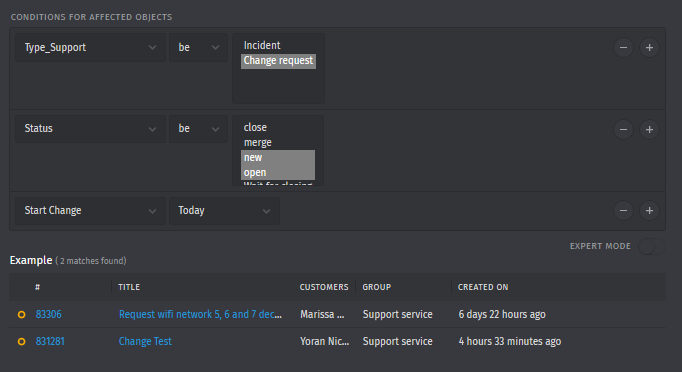
Task: Click 4 hours 33 minutes ago cell
Action: tap(510, 341)
